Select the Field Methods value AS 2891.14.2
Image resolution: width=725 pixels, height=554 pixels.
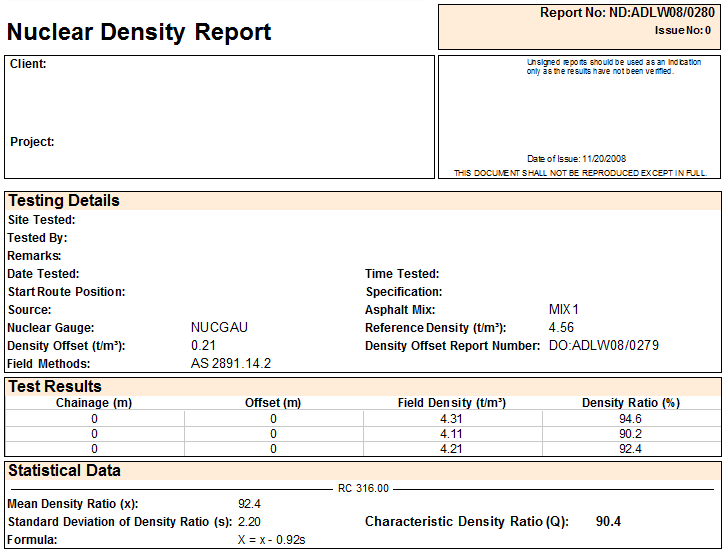tap(231, 364)
